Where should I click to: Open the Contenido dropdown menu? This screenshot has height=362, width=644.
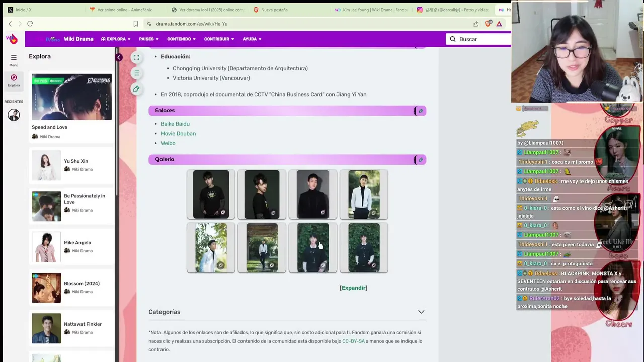[181, 39]
